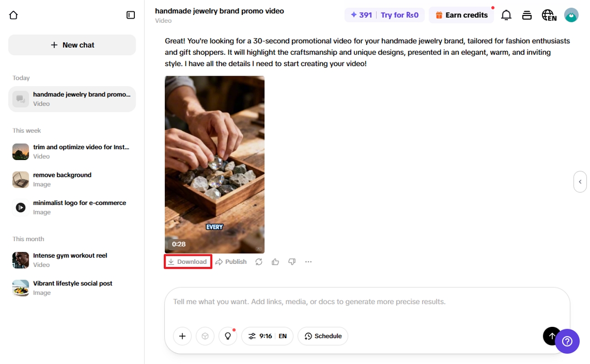Open the user profile avatar
This screenshot has width=590, height=364.
click(x=571, y=15)
